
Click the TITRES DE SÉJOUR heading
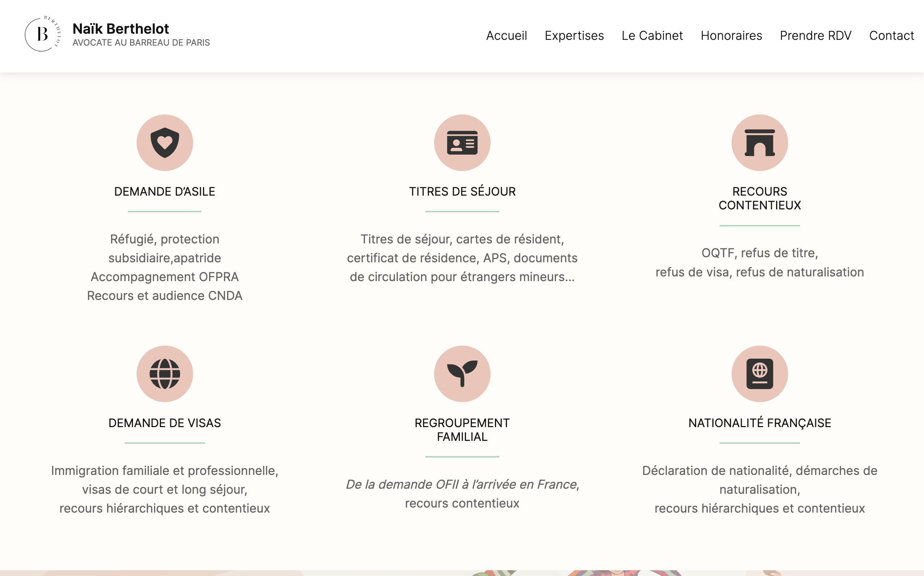pyautogui.click(x=462, y=191)
